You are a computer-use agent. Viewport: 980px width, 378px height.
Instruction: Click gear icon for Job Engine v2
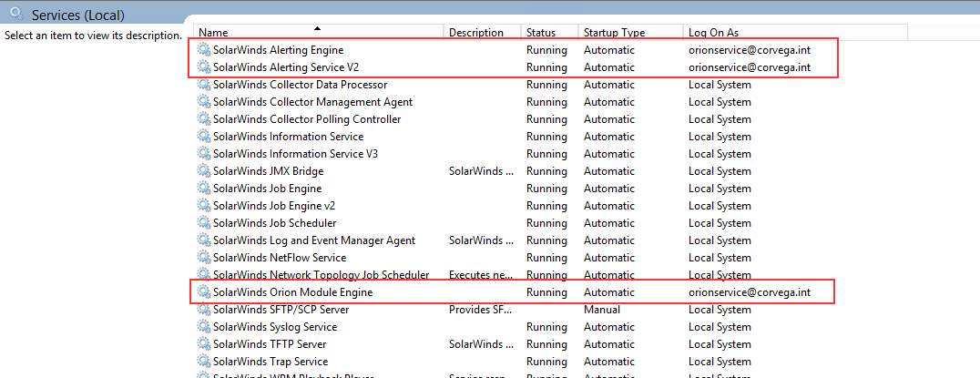pos(204,206)
